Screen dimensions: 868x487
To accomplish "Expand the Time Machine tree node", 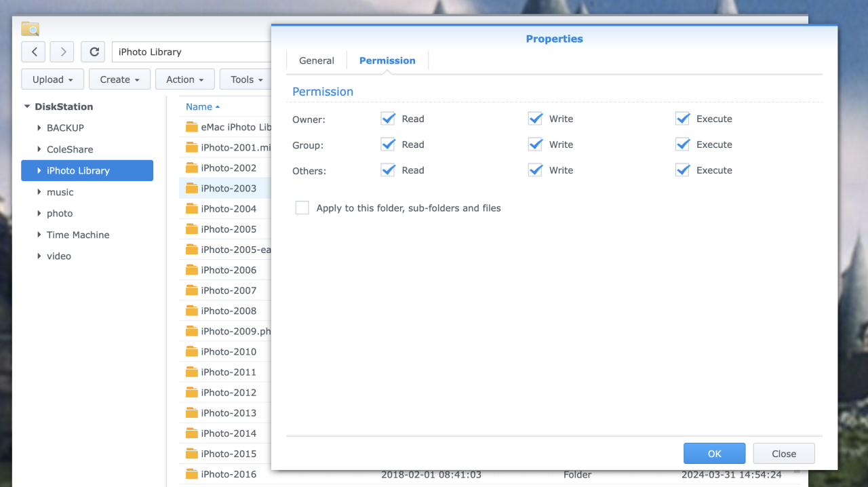I will pos(39,235).
